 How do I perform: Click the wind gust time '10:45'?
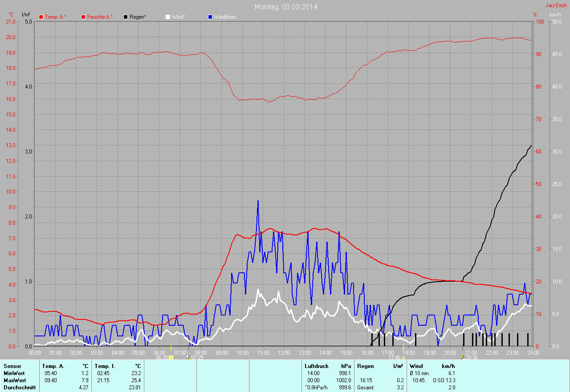[x=419, y=380]
